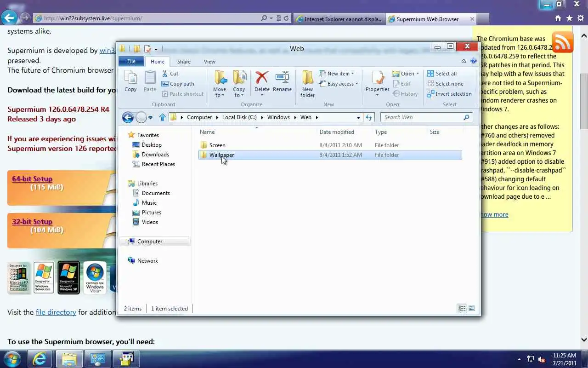Open the file directory link in browser
Image resolution: width=588 pixels, height=368 pixels.
coord(56,312)
